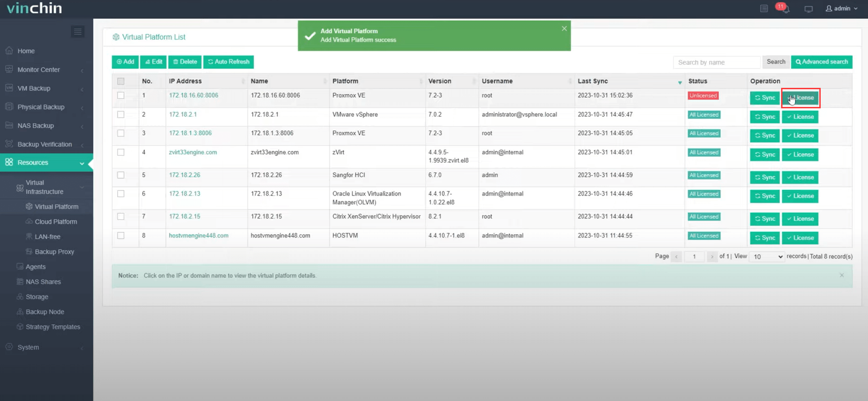The height and width of the screenshot is (401, 868).
Task: Open the Virtual Platform page
Action: (56, 207)
